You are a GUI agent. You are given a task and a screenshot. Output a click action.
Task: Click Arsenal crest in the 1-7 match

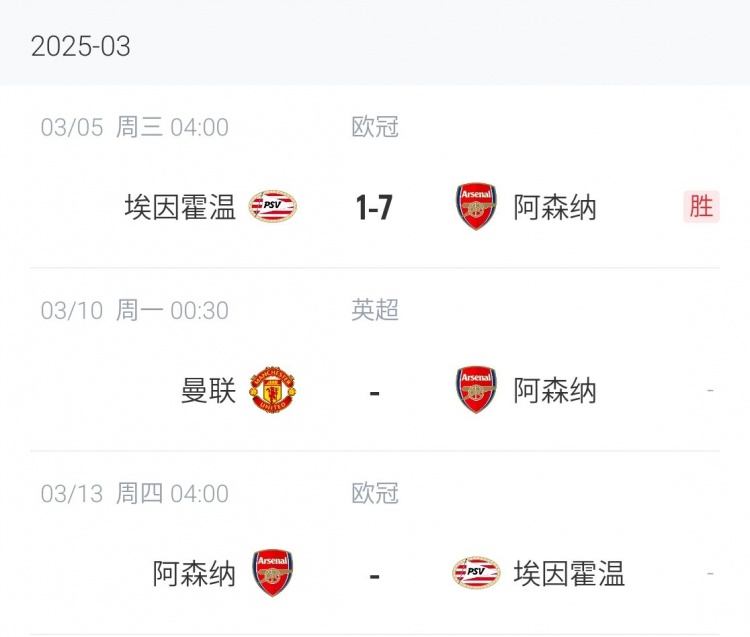point(476,207)
